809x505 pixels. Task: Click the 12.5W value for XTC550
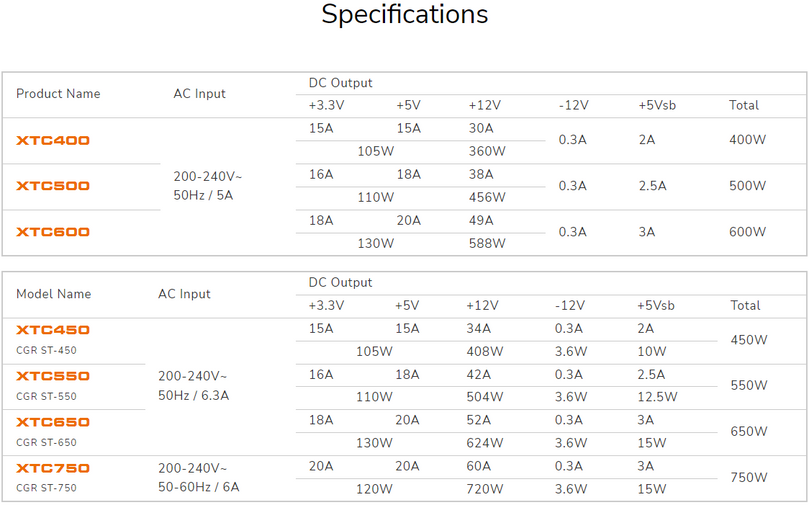[x=656, y=397]
